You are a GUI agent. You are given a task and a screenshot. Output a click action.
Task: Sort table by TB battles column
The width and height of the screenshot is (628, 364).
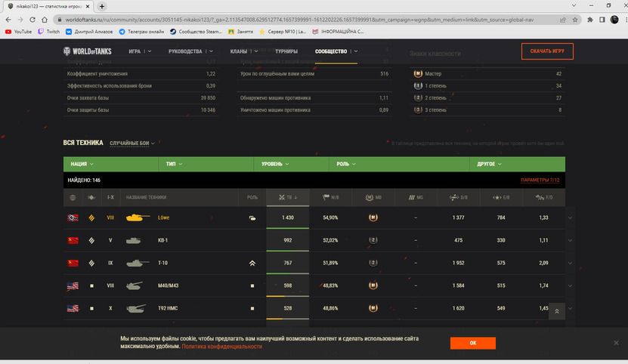pyautogui.click(x=288, y=197)
